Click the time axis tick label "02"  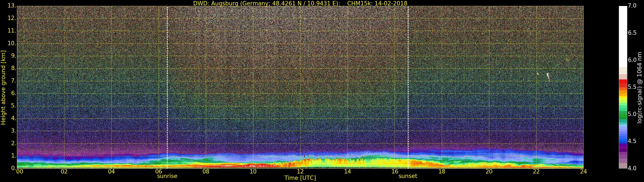click(x=64, y=172)
